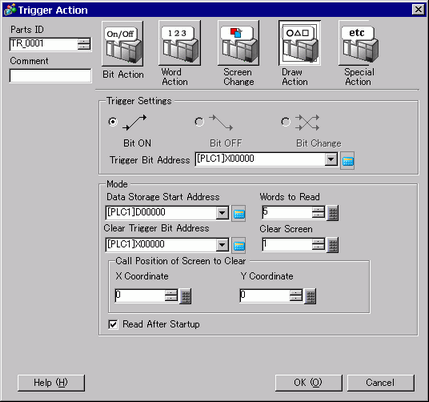
Task: Click the OK button
Action: [308, 383]
